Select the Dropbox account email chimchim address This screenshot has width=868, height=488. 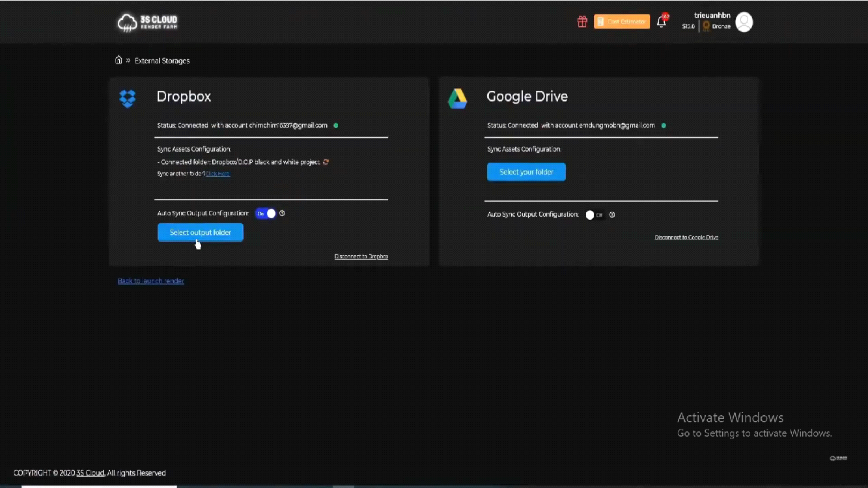[x=288, y=126]
